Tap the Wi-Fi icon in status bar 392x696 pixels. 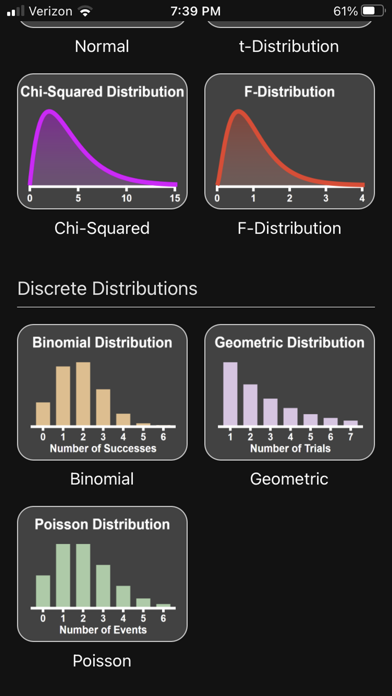pyautogui.click(x=84, y=12)
